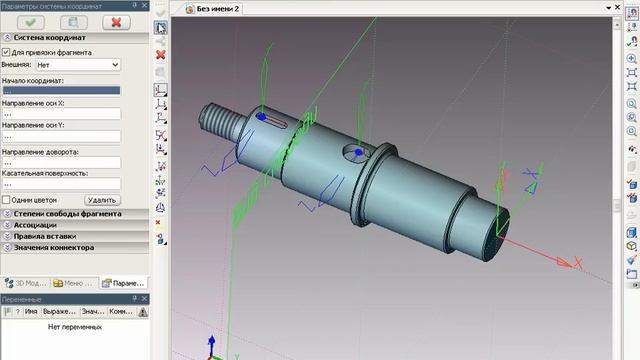The image size is (640, 360).
Task: Click the highlighted coordinate system automenu icon
Action: pos(161,90)
